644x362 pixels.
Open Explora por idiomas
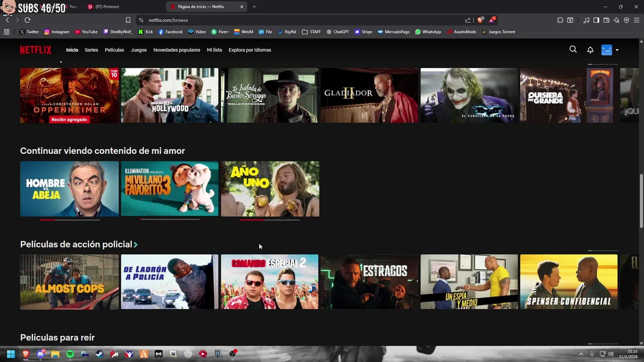(x=250, y=50)
